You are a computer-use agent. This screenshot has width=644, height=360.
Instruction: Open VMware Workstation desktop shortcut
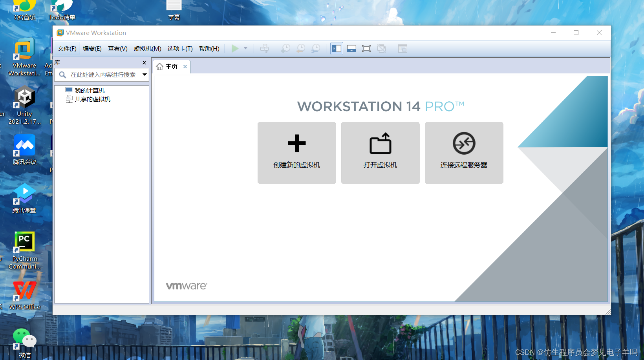[24, 58]
